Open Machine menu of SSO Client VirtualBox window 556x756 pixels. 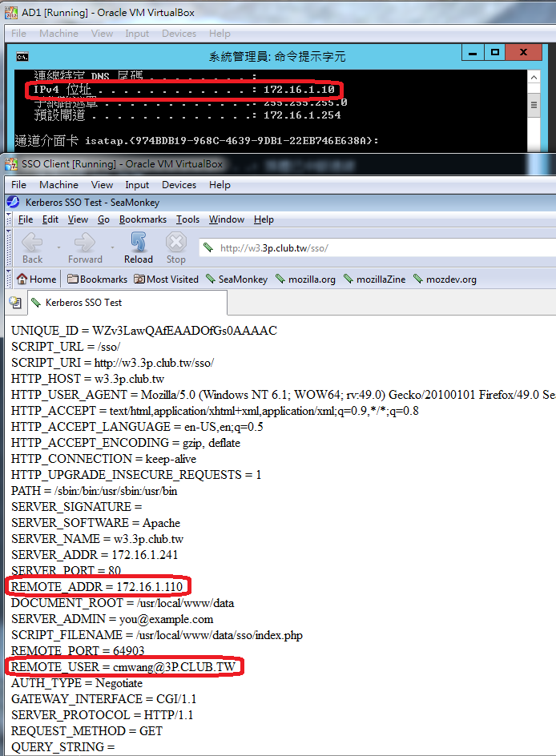[58, 185]
